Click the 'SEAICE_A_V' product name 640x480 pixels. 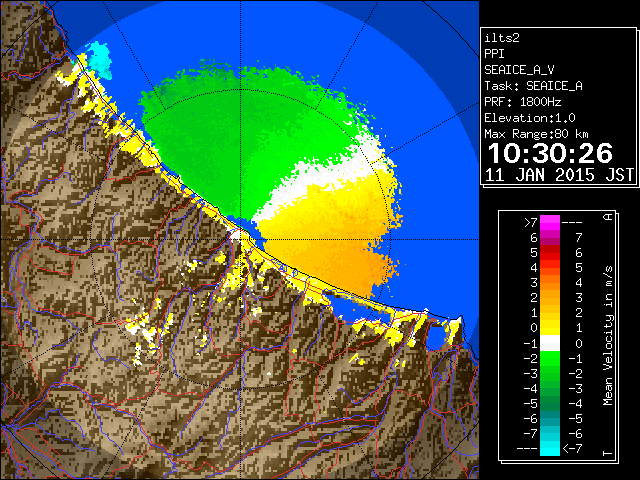tap(519, 70)
